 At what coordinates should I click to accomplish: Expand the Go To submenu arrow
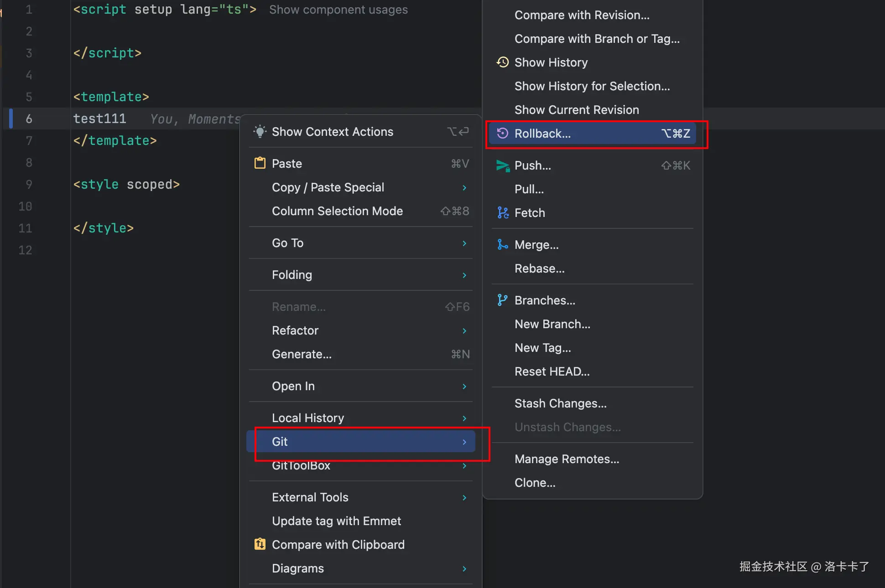[464, 243]
